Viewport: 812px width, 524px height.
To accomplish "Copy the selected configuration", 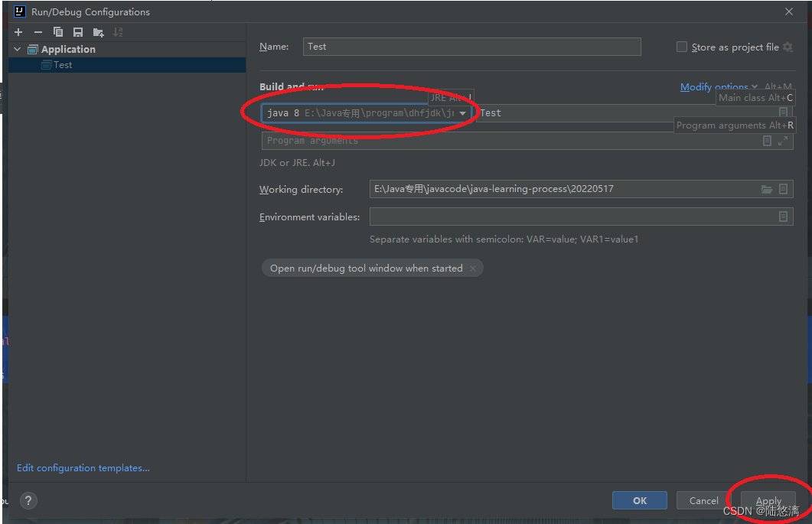I will click(58, 32).
